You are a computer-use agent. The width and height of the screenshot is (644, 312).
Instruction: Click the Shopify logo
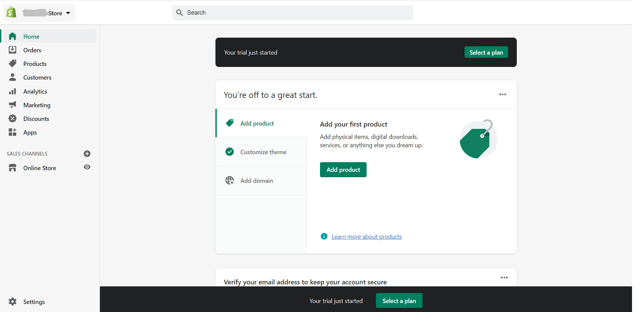(11, 12)
